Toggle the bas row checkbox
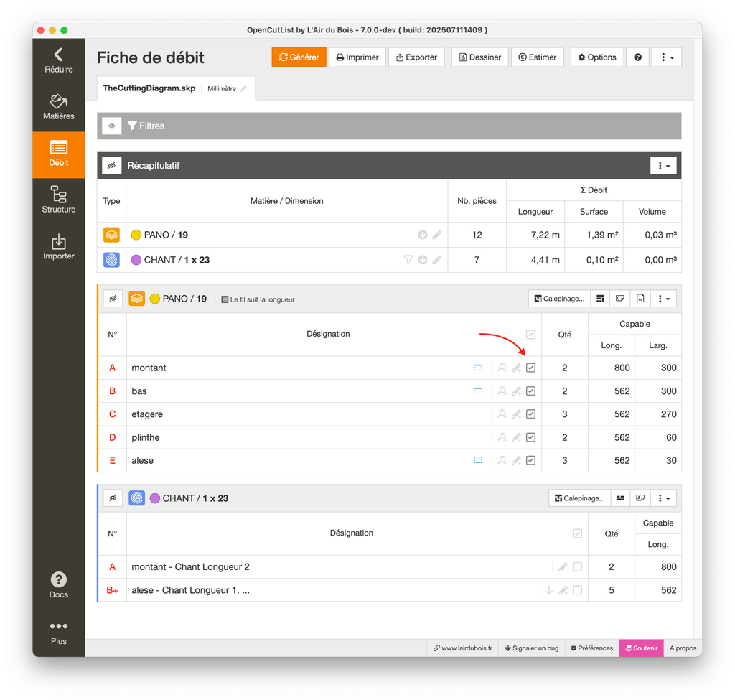Image resolution: width=735 pixels, height=700 pixels. click(530, 391)
